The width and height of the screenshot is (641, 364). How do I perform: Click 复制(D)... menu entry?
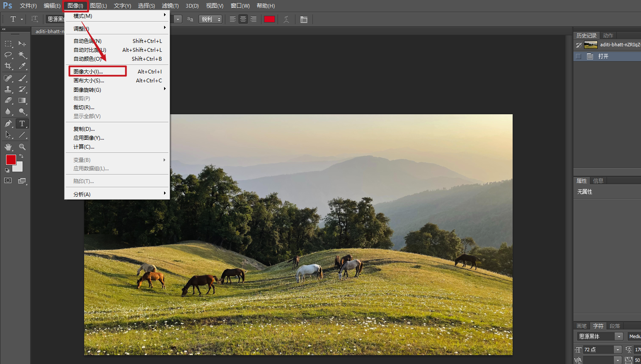pos(84,129)
